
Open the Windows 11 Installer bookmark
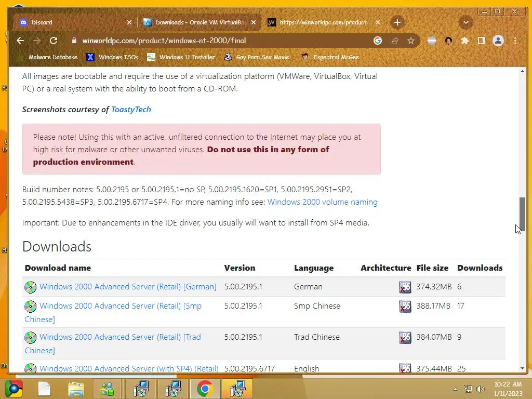tap(181, 57)
